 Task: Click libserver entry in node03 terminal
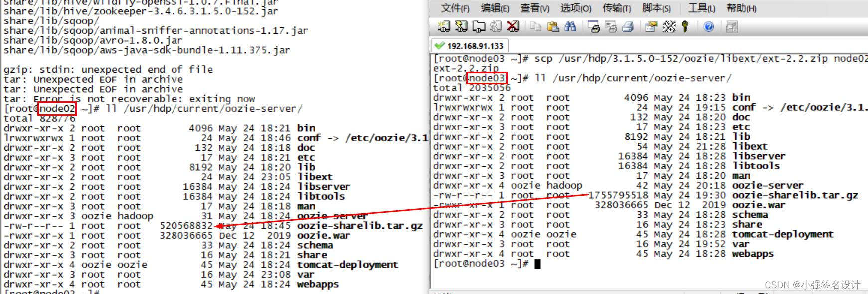[759, 156]
